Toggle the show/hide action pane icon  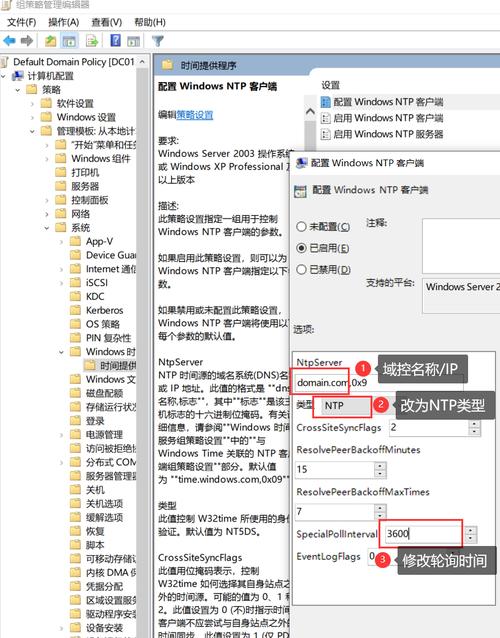(133, 41)
